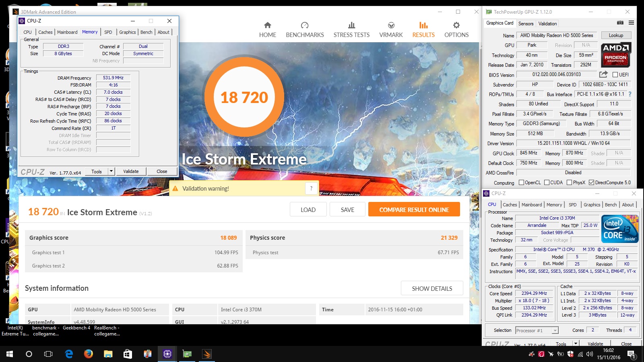Expand Tools arrow in lower CPU-Z window

click(576, 343)
